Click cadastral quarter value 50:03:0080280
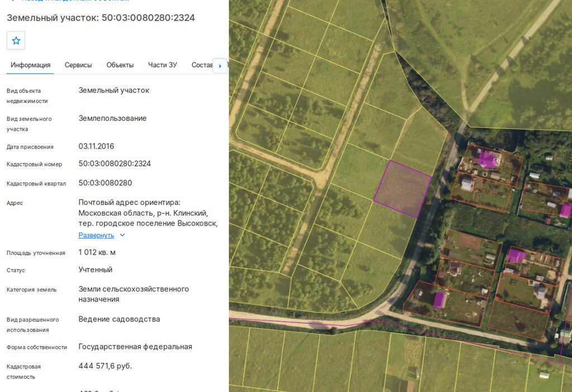The height and width of the screenshot is (392, 572). coord(105,183)
